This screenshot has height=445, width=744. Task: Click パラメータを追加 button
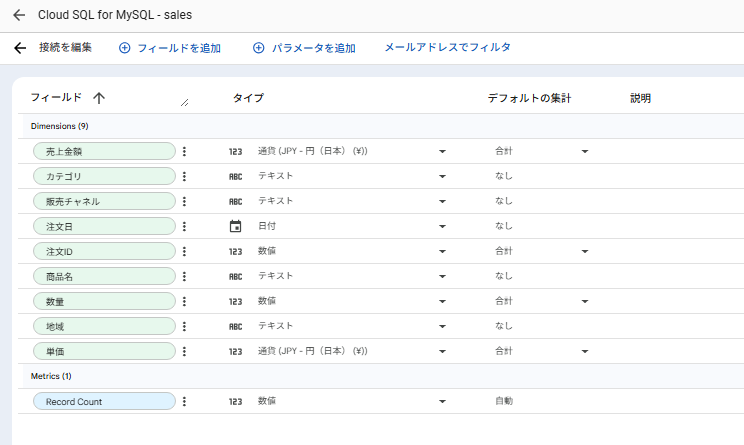[x=304, y=48]
